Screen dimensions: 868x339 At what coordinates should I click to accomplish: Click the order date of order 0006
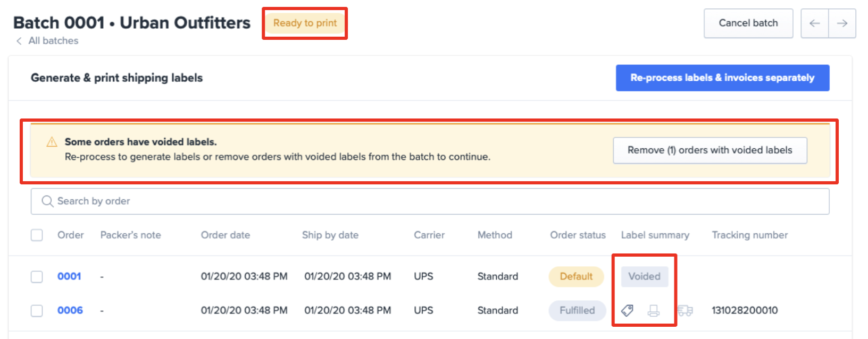[244, 310]
